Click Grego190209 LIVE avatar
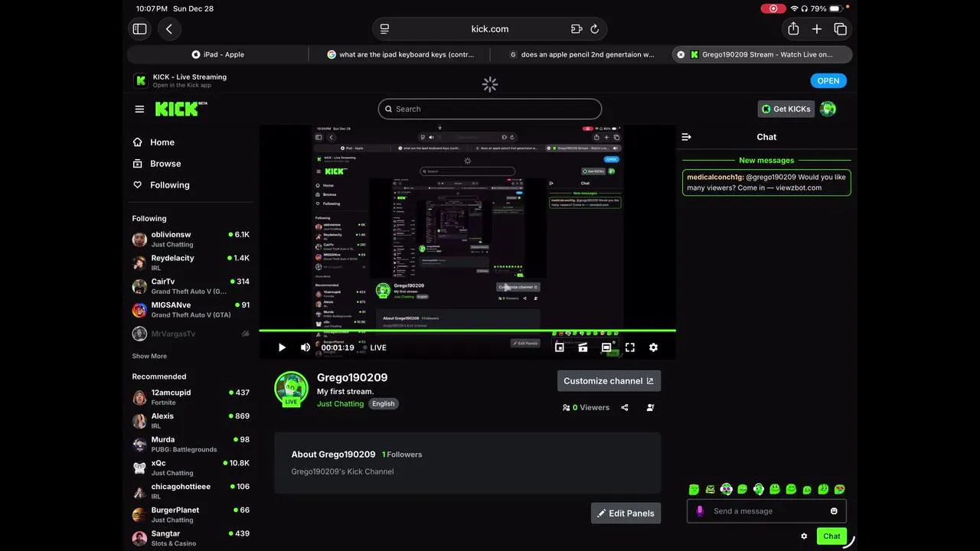Viewport: 980px width, 551px height. 291,389
